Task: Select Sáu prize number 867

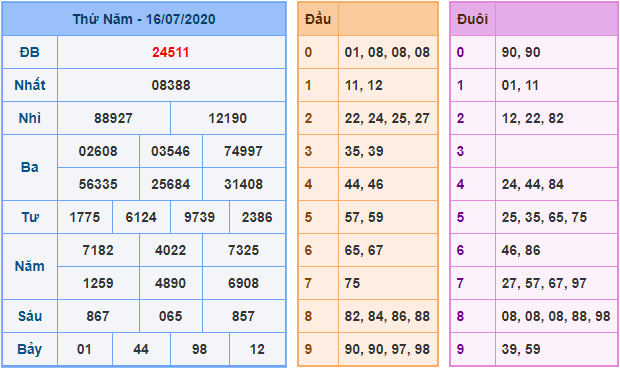Action: click(98, 316)
